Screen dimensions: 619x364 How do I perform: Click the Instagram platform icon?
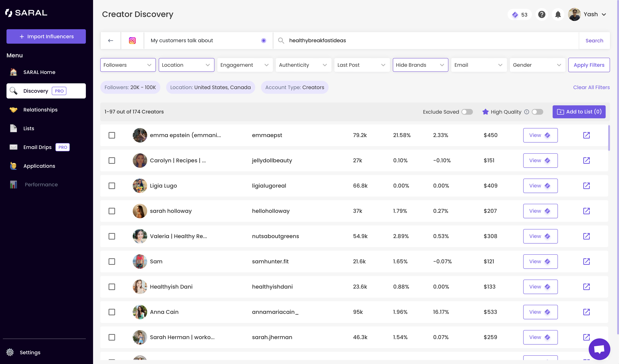(132, 41)
